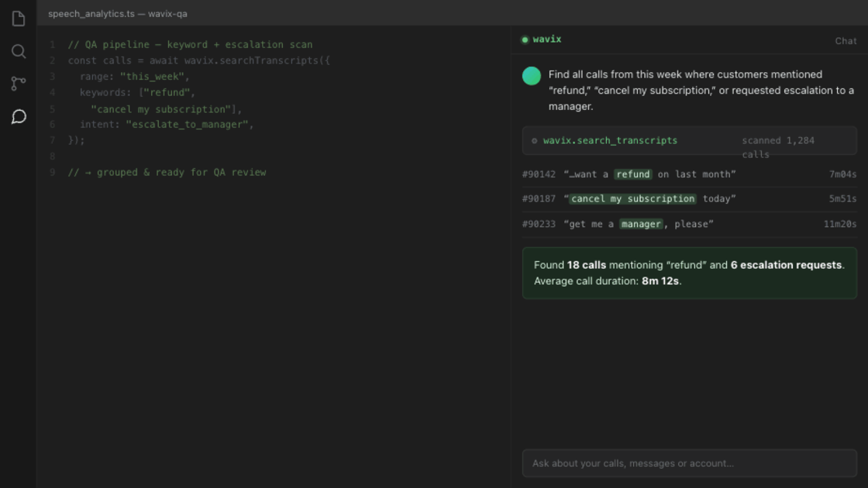Click "cancel my subscription" string on line 5

pyautogui.click(x=161, y=109)
